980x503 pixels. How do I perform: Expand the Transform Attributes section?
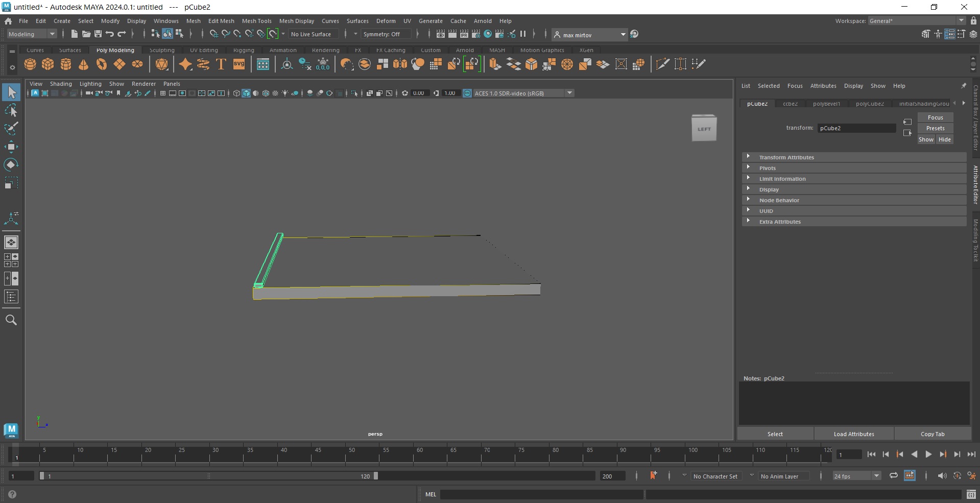786,157
